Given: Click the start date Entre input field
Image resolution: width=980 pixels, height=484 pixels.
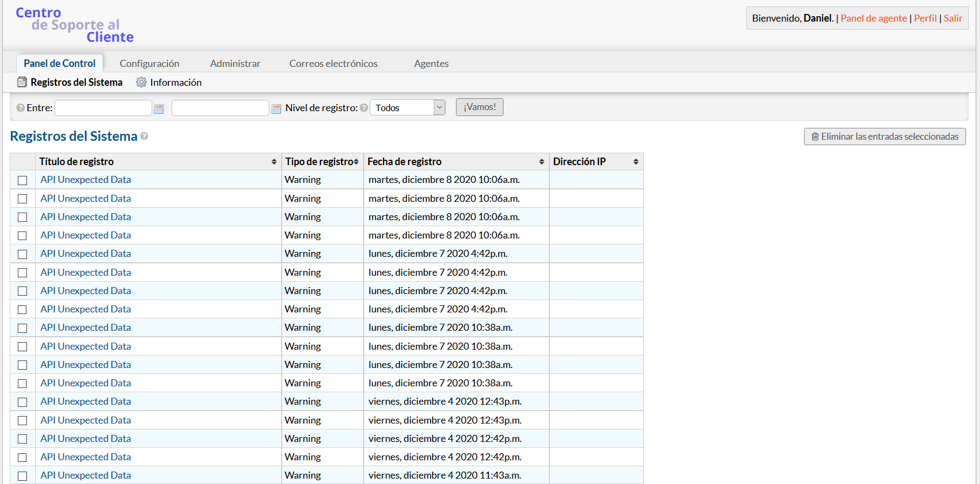Looking at the screenshot, I should (x=103, y=108).
